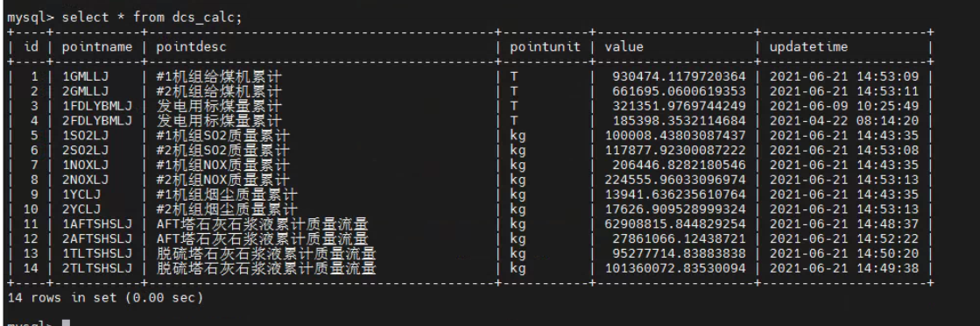980x326 pixels.
Task: Click the 'pointdesc' column header
Action: [x=191, y=47]
